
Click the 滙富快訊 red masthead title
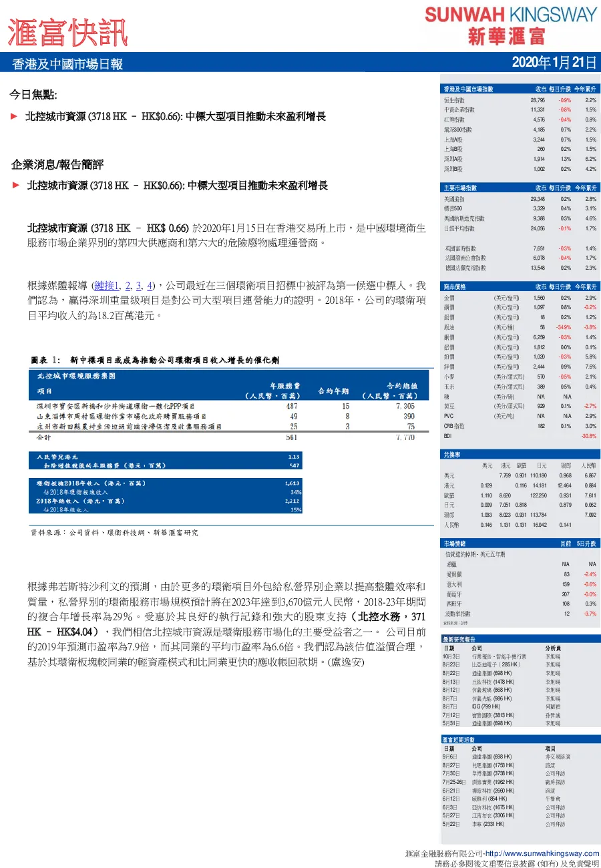(67, 31)
